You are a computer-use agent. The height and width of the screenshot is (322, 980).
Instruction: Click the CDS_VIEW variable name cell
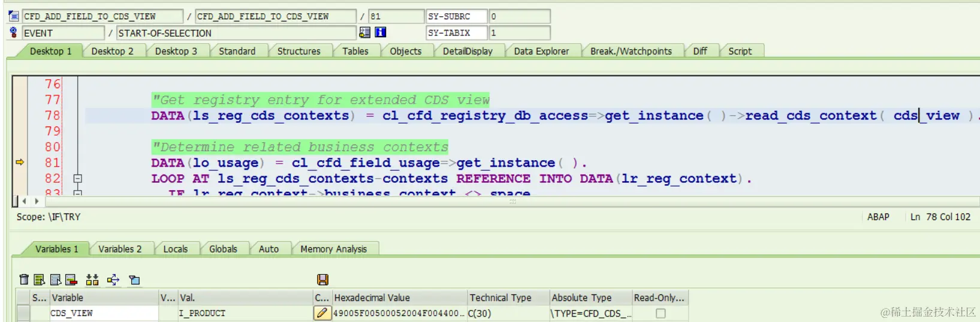point(104,313)
